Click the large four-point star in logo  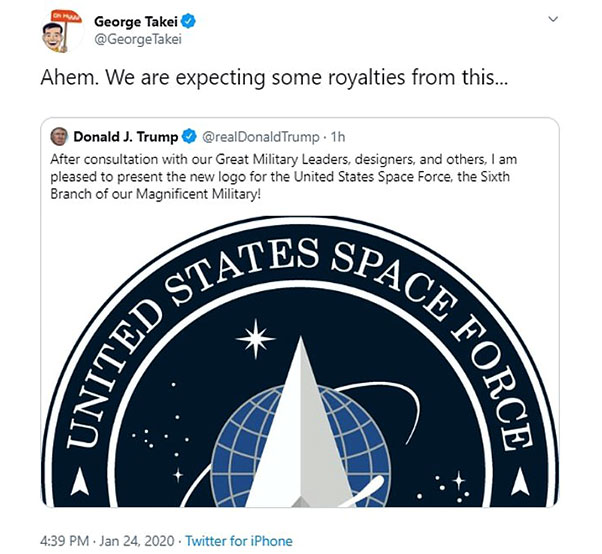(255, 339)
